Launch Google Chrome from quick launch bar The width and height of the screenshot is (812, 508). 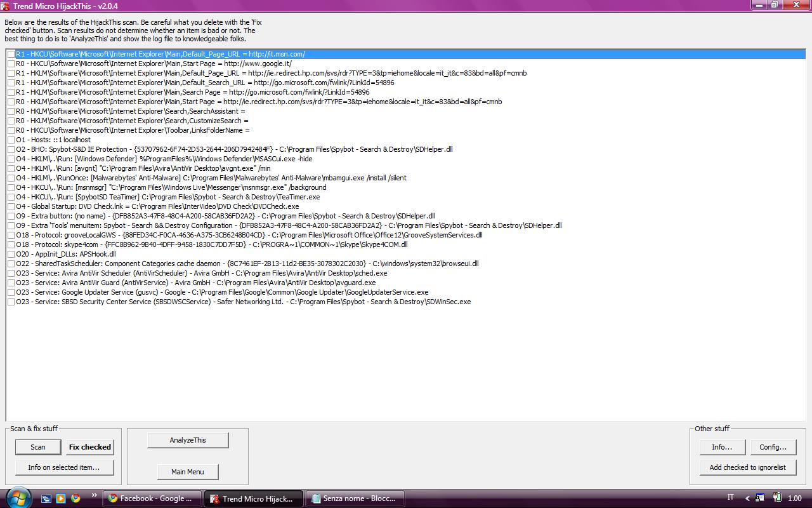(75, 498)
